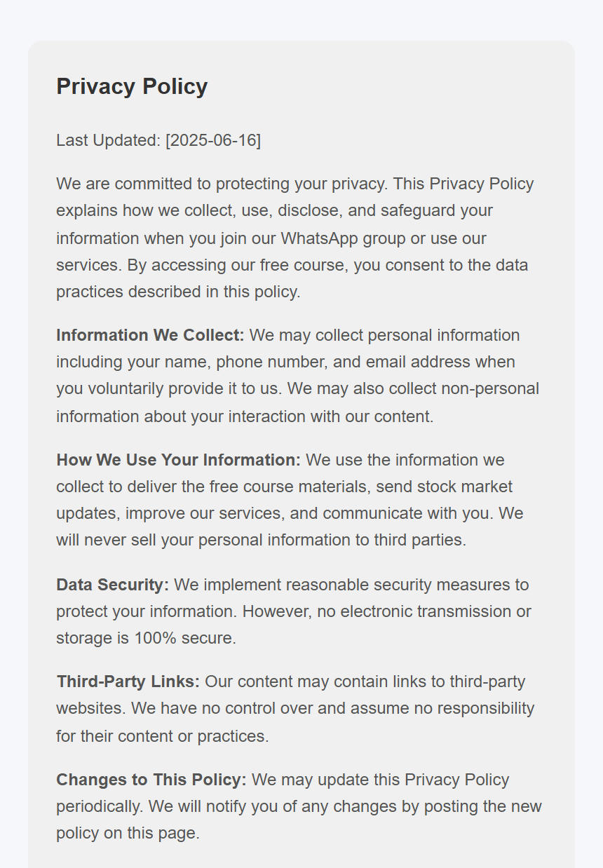Click the "Changes to This Policy:" label
Image resolution: width=603 pixels, height=868 pixels.
coord(151,780)
